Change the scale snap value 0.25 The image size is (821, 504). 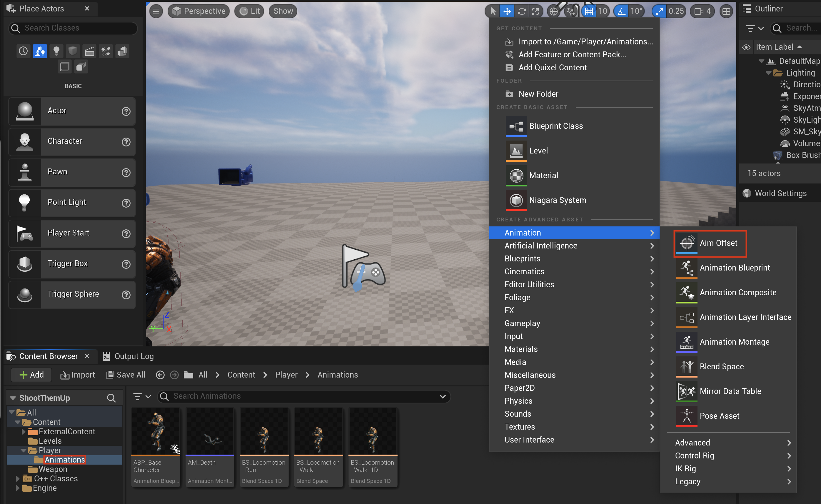click(x=676, y=11)
